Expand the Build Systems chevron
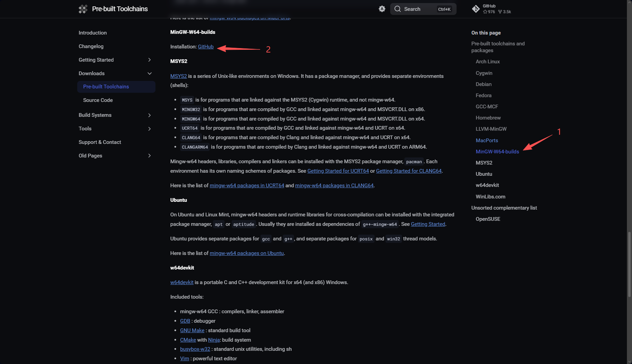632x364 pixels. pos(149,115)
